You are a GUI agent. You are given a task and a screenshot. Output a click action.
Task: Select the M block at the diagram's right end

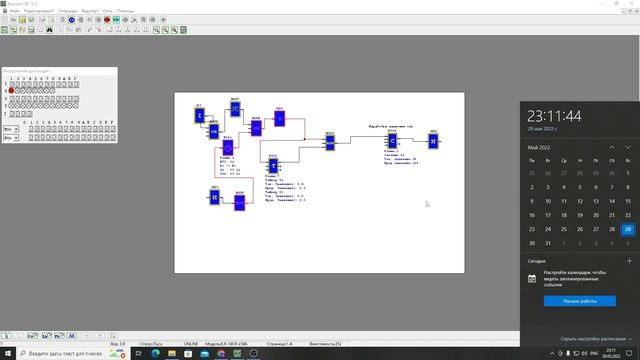click(433, 141)
